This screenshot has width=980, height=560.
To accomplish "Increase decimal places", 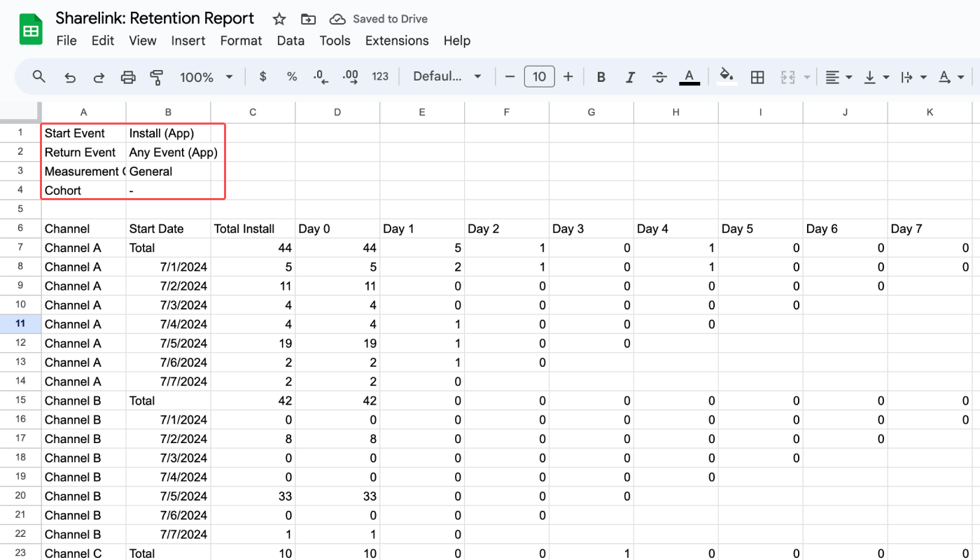I will coord(351,77).
